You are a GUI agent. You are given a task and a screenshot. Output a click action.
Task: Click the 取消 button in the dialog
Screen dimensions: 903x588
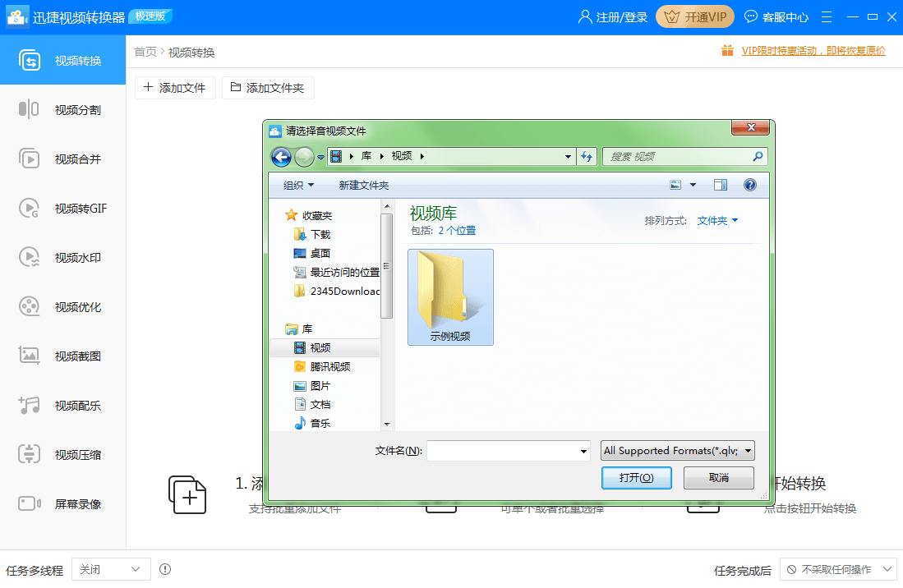(x=719, y=477)
